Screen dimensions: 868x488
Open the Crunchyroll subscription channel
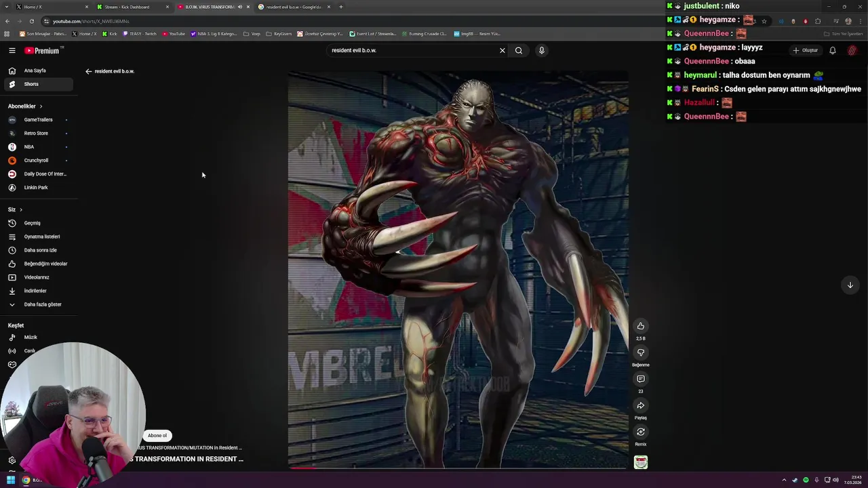[x=37, y=160]
